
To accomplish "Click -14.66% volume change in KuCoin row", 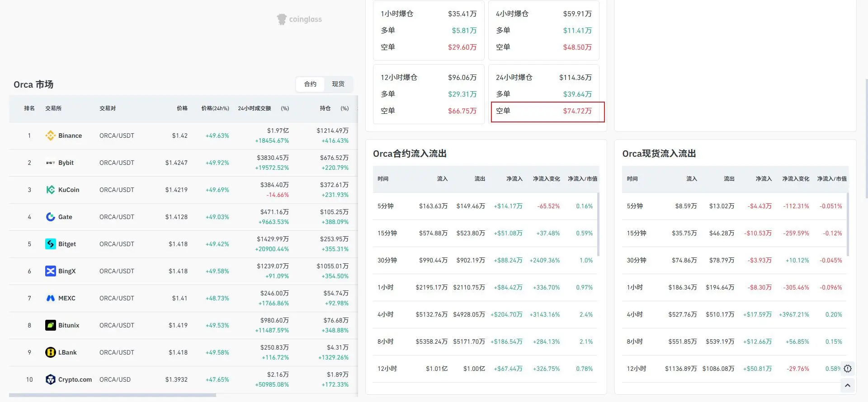I will coord(278,195).
